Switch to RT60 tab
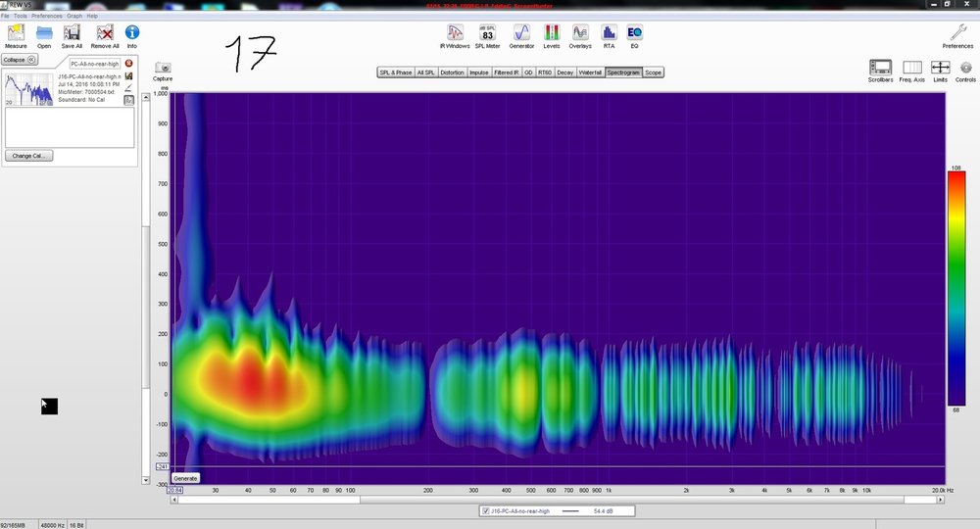 click(544, 72)
